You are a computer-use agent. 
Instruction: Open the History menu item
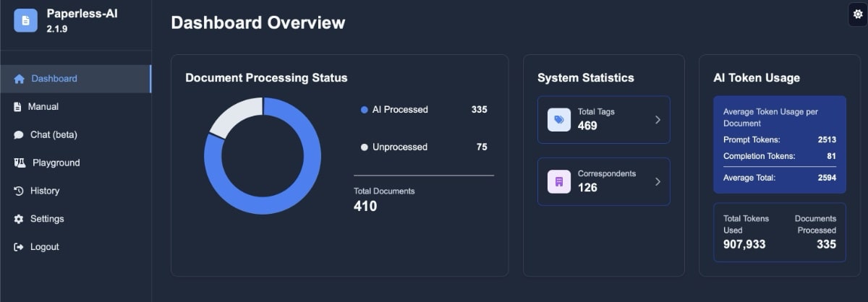click(x=76, y=191)
